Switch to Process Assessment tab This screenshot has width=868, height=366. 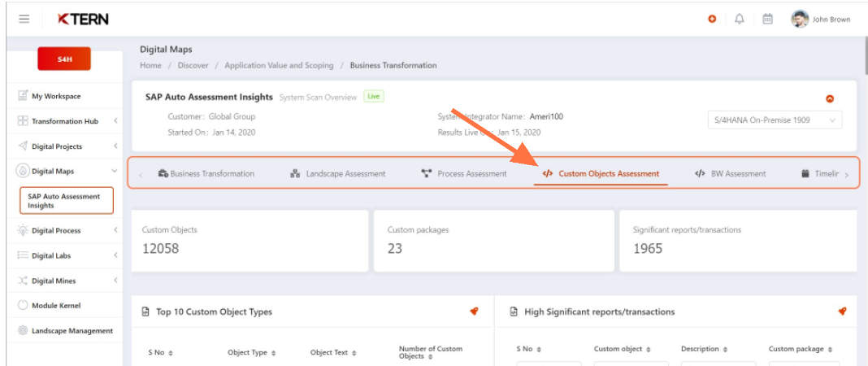[464, 174]
